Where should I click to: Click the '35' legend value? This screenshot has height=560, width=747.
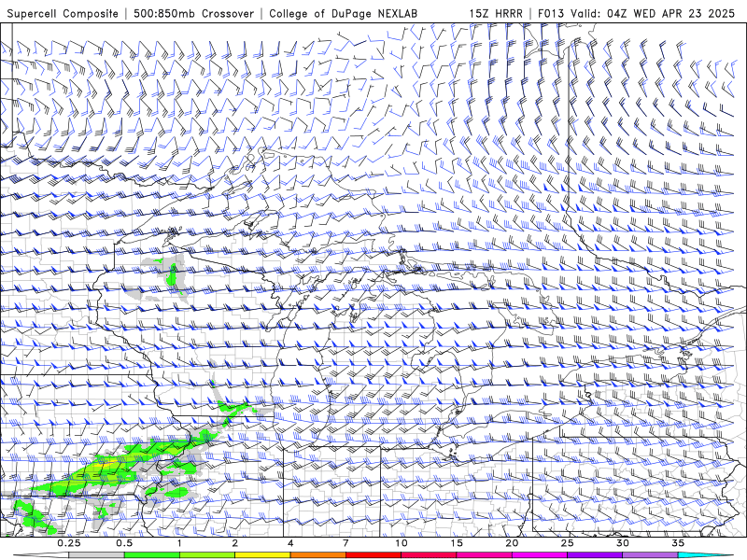(x=678, y=543)
